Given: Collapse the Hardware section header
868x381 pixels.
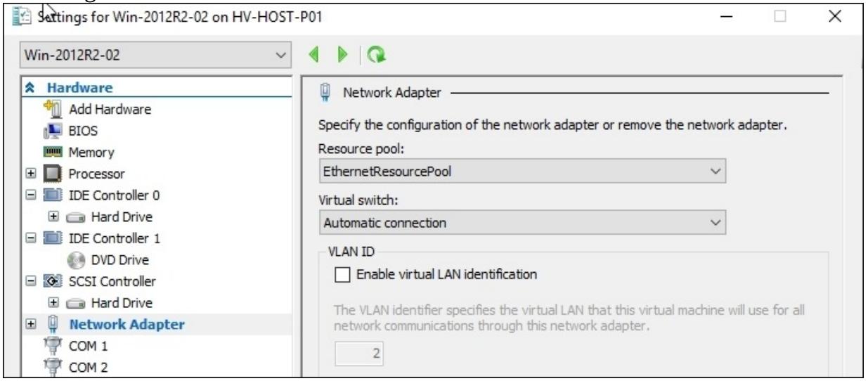Looking at the screenshot, I should point(32,88).
